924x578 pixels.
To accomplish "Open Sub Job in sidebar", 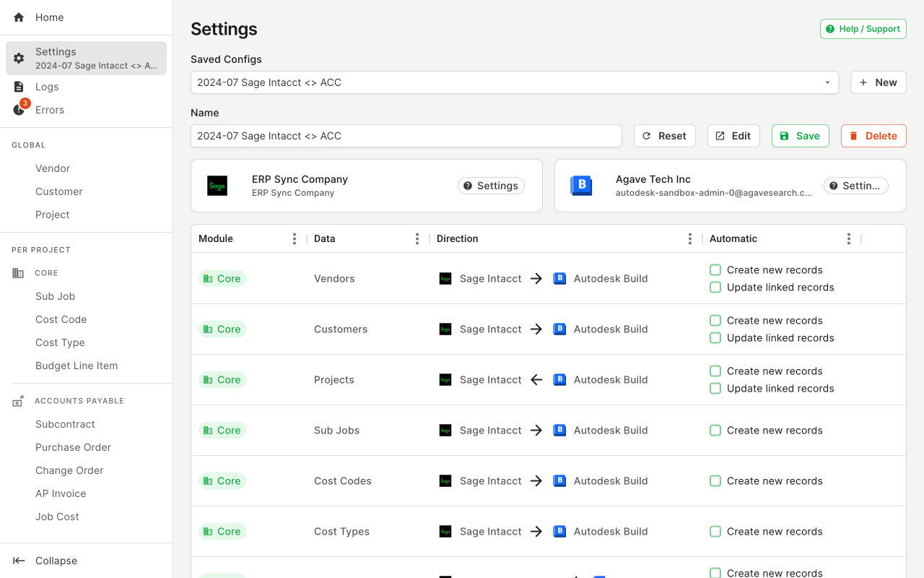I will coord(56,296).
